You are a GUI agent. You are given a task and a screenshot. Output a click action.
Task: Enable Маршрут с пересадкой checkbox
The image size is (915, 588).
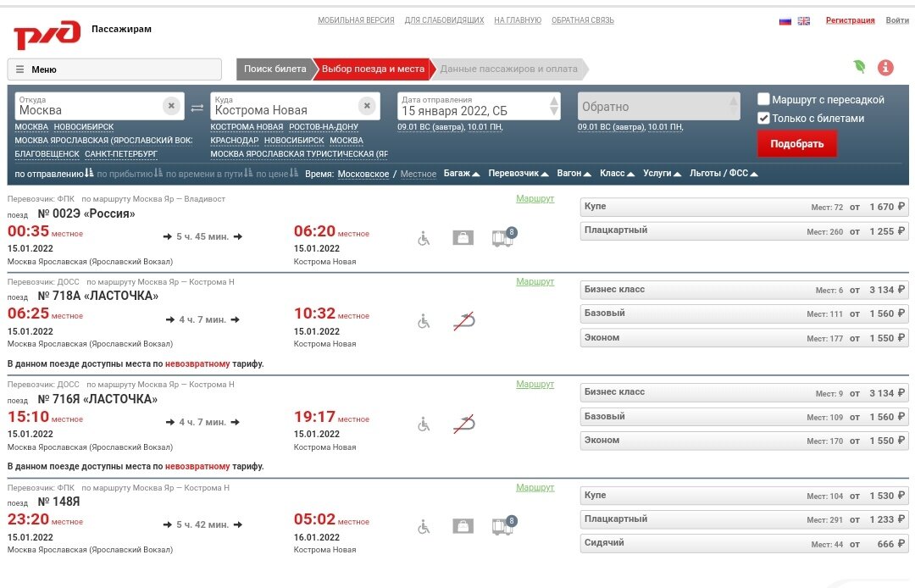coord(763,99)
